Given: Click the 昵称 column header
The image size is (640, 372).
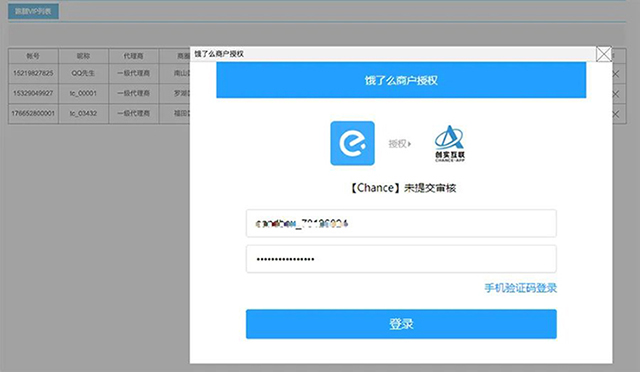Looking at the screenshot, I should click(x=83, y=56).
